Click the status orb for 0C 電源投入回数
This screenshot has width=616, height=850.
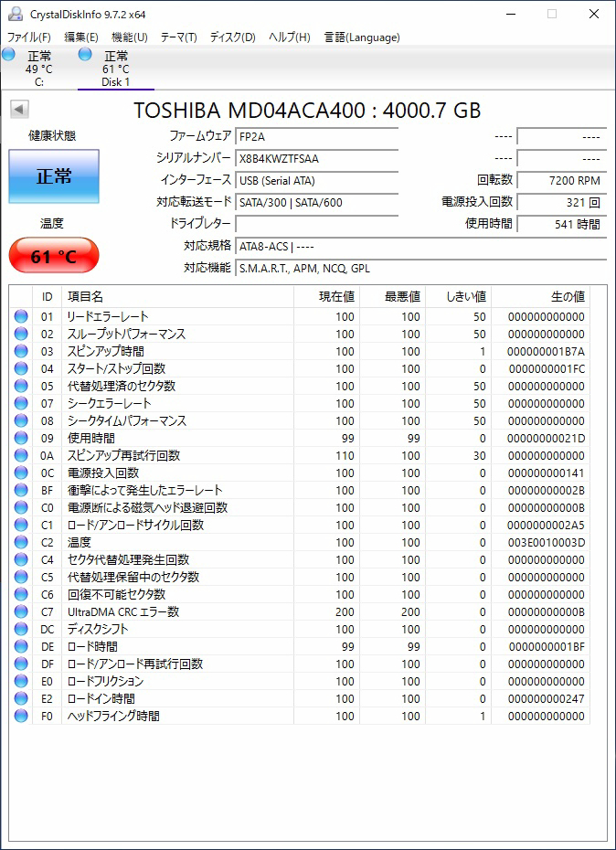click(x=21, y=473)
